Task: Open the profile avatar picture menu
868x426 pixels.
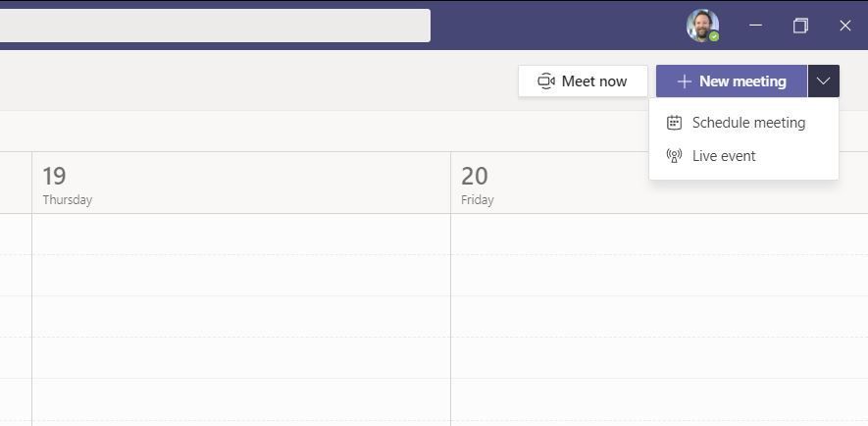Action: (701, 25)
